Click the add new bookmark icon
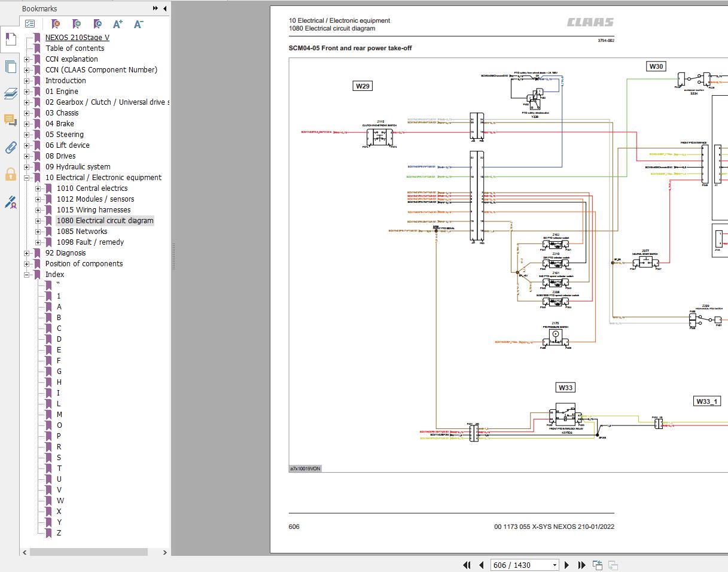 [x=77, y=24]
